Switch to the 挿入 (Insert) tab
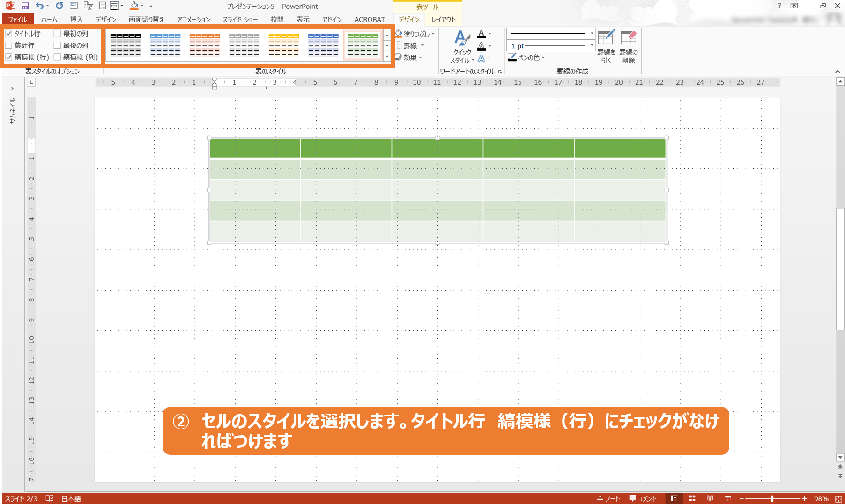This screenshot has width=845, height=504. [x=76, y=19]
